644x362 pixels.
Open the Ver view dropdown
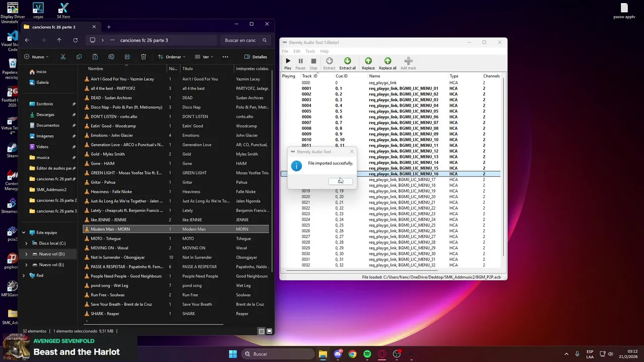tap(204, 57)
